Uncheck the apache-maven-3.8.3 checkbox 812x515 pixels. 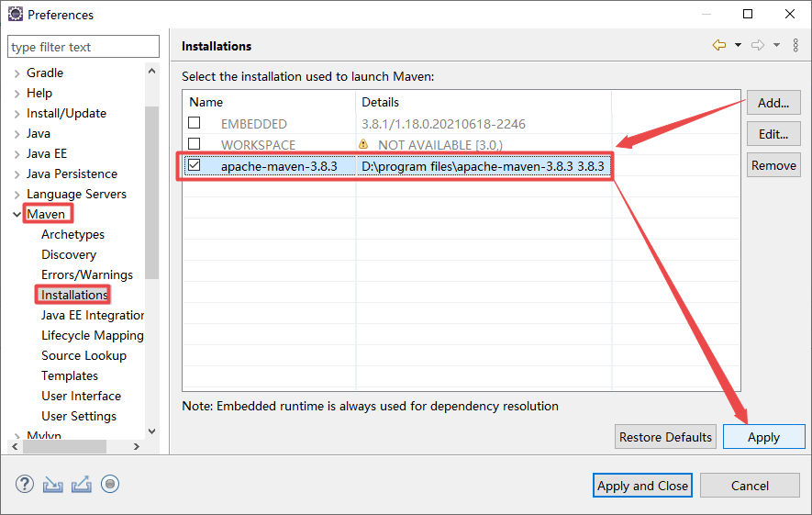tap(195, 164)
